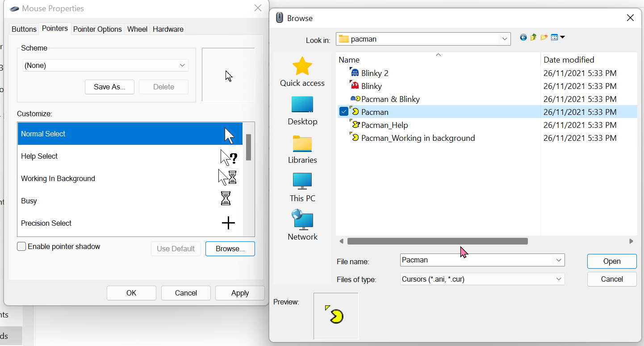This screenshot has width=644, height=346.
Task: Uncheck the Pacman file selection checkbox
Action: point(343,111)
